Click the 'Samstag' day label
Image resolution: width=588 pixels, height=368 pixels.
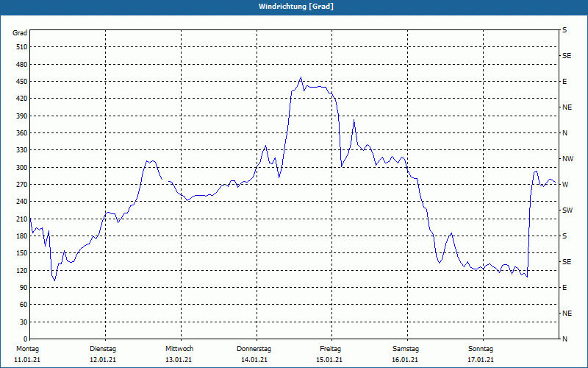tap(406, 349)
